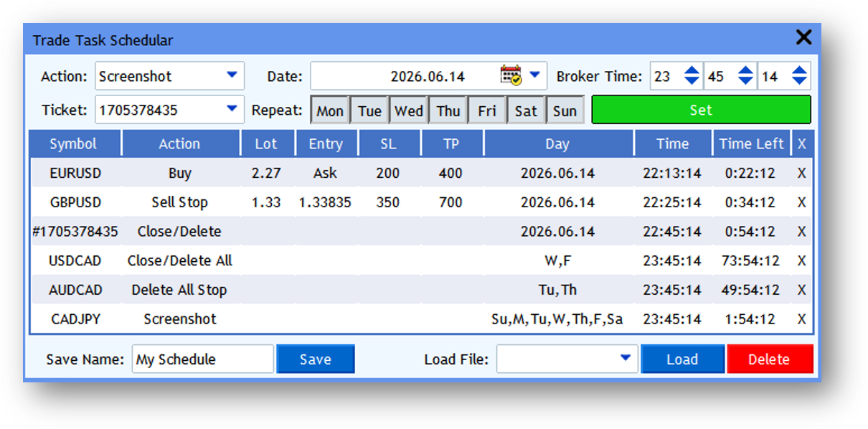Click the Date field showing 2026.06.14

tap(429, 75)
